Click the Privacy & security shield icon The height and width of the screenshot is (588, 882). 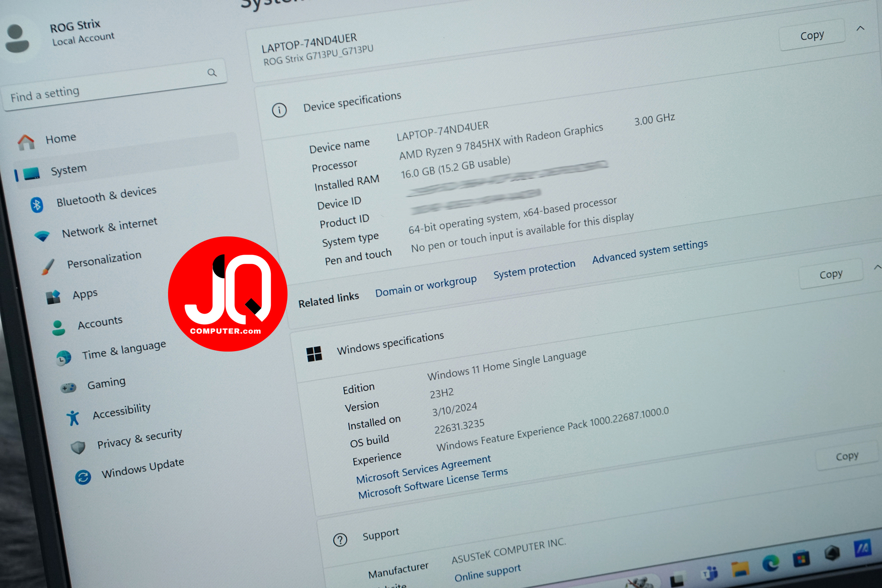pyautogui.click(x=78, y=447)
